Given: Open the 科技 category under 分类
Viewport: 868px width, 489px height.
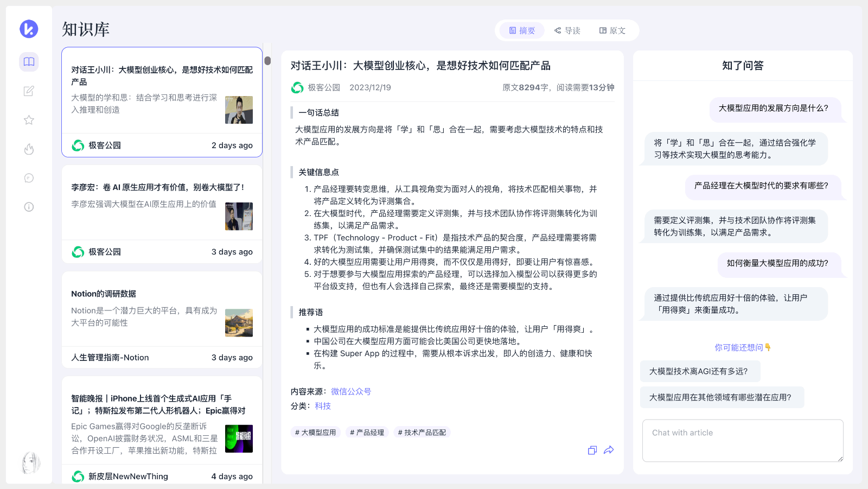Looking at the screenshot, I should tap(322, 405).
